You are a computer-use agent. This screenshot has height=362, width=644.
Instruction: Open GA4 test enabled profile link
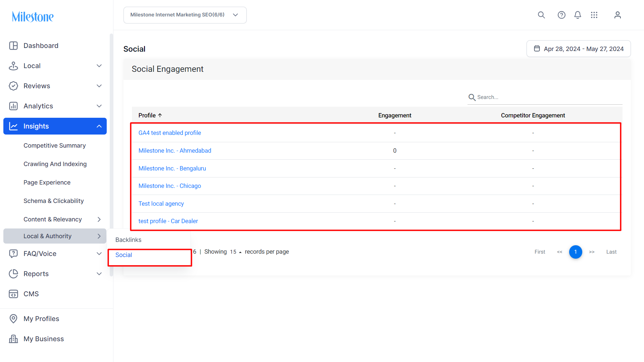[x=170, y=133]
